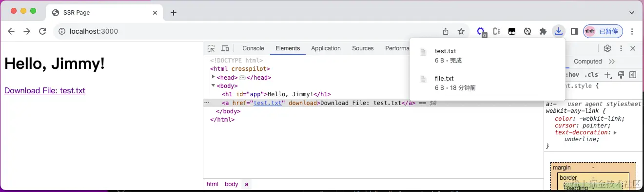Follow the test.txt href in Elements panel
Screen dimensions: 644x192
(x=268, y=103)
